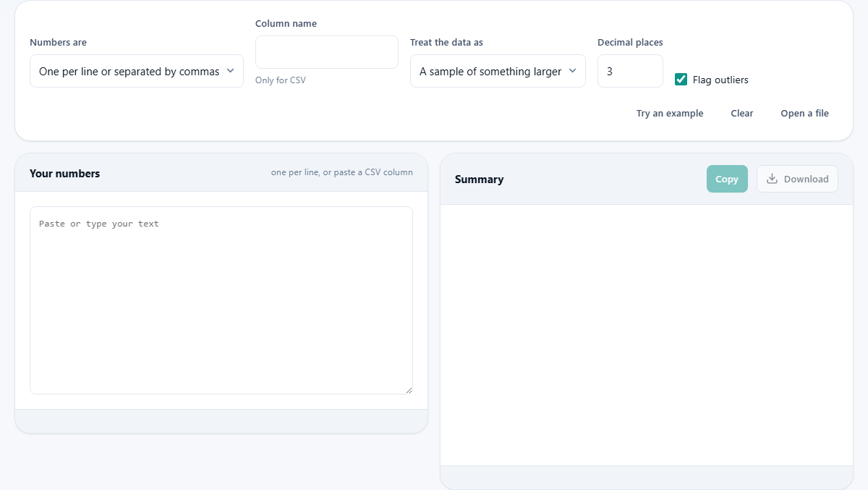This screenshot has width=868, height=490.
Task: Click the "one per line, or paste a CSV column" hint
Action: point(342,172)
